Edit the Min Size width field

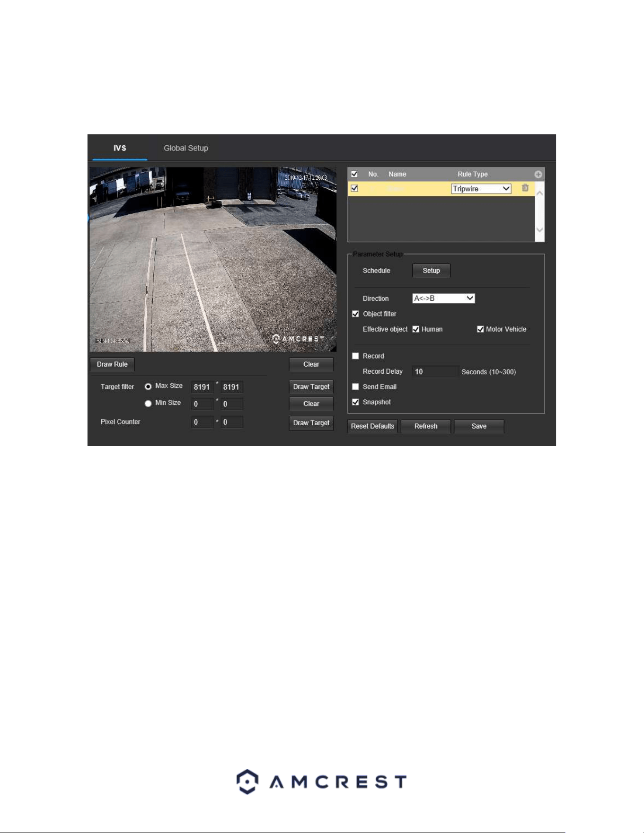pos(202,404)
